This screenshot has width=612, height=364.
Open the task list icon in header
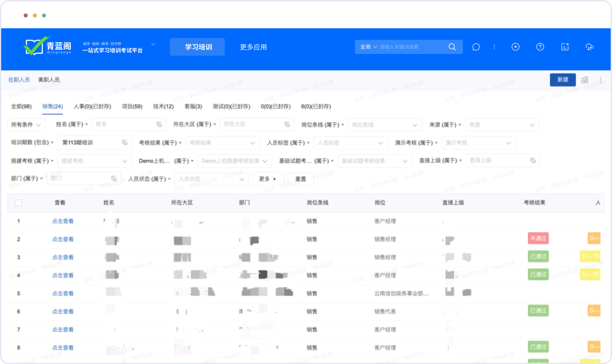coord(565,47)
